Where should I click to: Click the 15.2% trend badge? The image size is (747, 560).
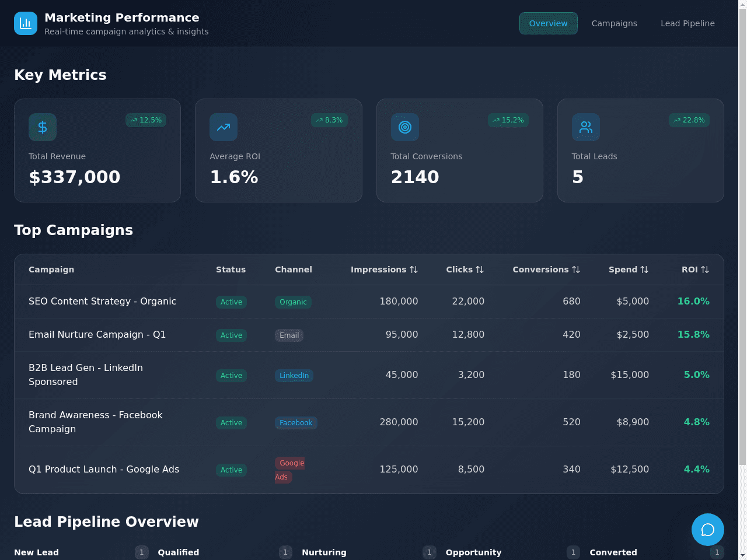click(508, 120)
